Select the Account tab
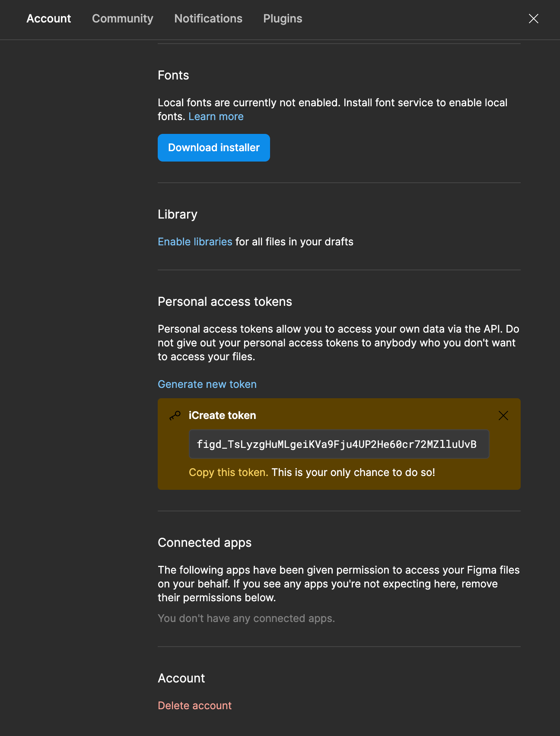Screen dimensions: 560x736 coord(49,19)
